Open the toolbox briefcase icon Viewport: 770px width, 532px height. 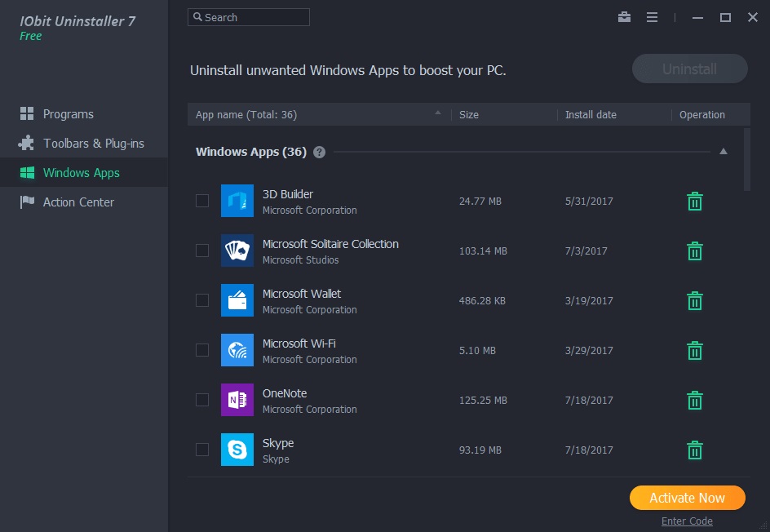click(624, 17)
